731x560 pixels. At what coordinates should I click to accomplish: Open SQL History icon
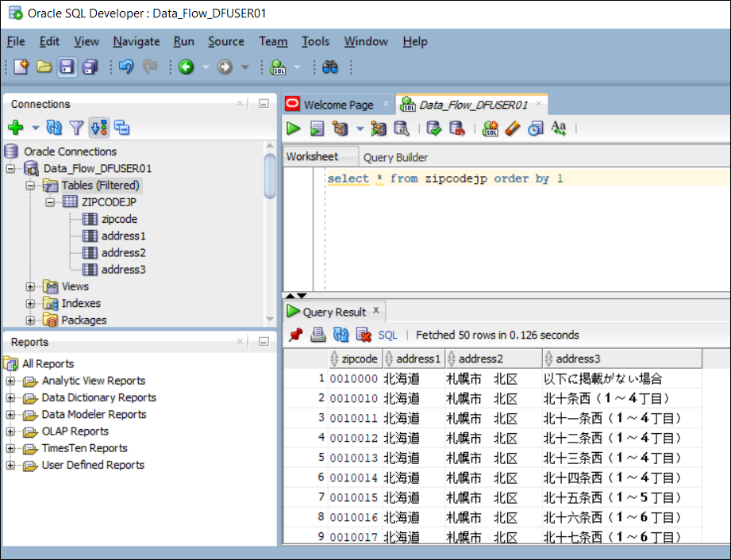click(x=536, y=128)
